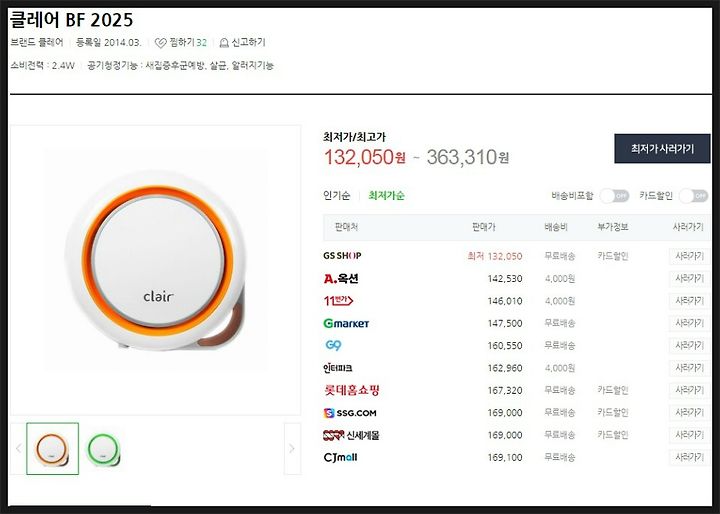Screen dimensions: 720x514
Task: Open the 인터파크 seller logo
Action: (338, 368)
